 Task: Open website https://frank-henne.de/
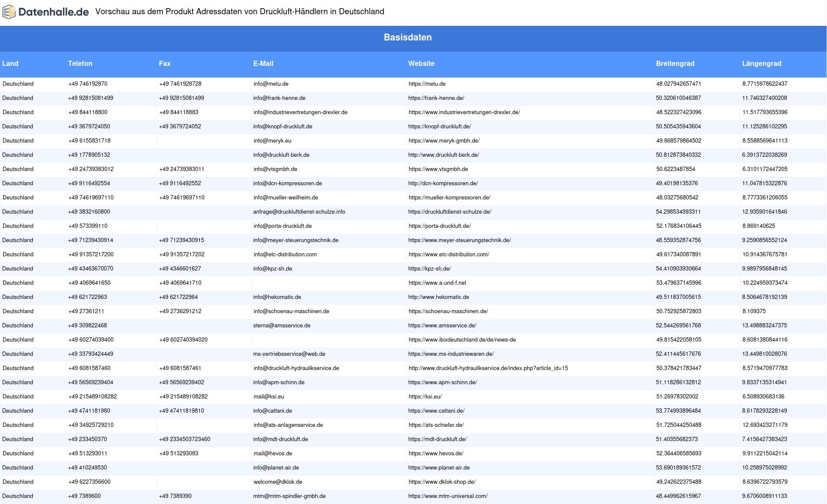pos(436,98)
